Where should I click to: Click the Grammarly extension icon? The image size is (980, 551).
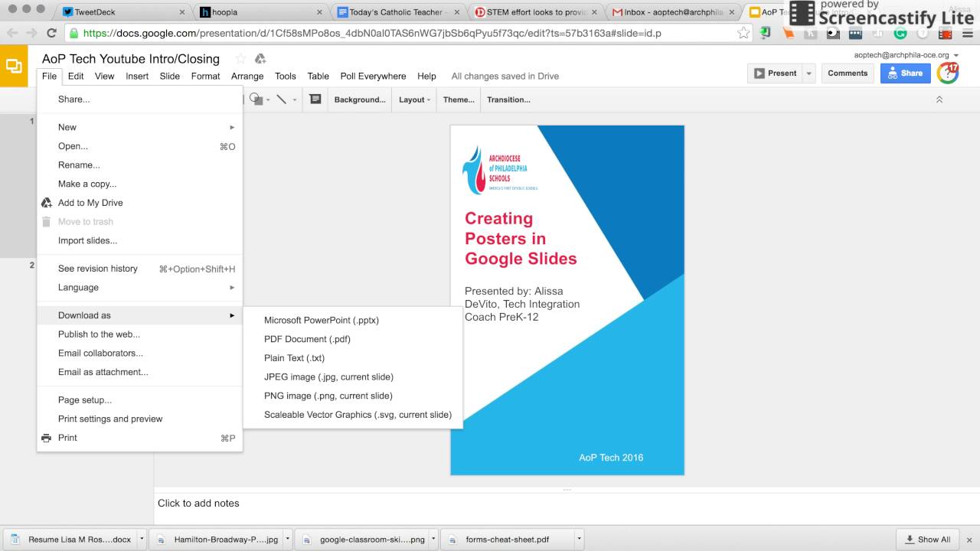pyautogui.click(x=900, y=34)
